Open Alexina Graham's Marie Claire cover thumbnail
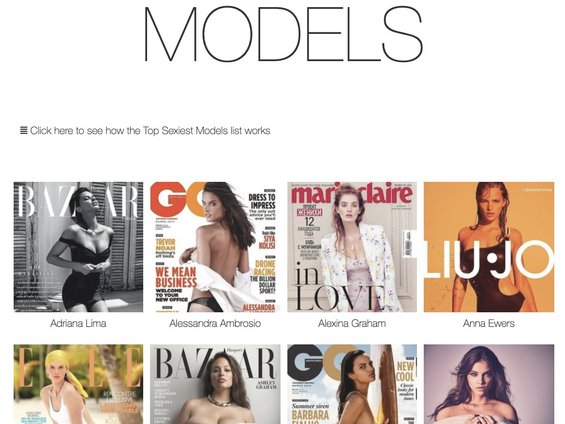This screenshot has height=424, width=565. (x=352, y=247)
